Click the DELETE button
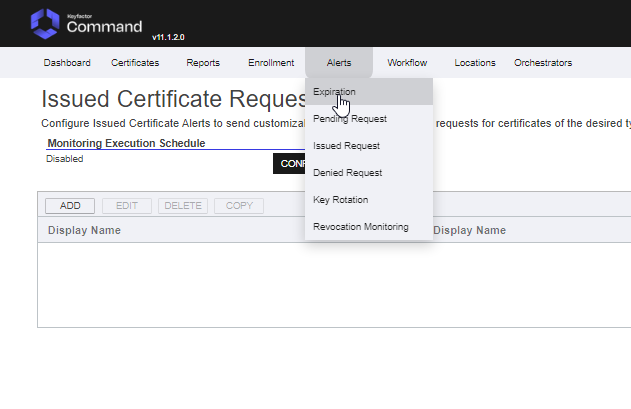The width and height of the screenshot is (631, 409). [183, 206]
